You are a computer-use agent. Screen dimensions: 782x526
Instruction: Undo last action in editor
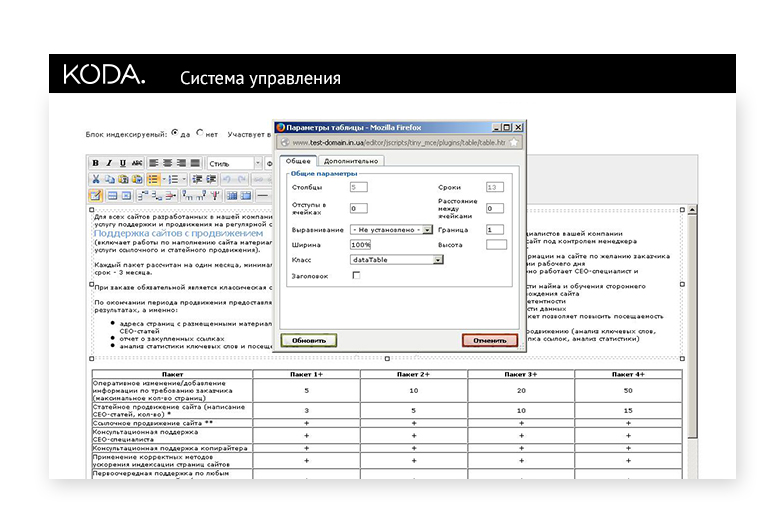coord(227,179)
